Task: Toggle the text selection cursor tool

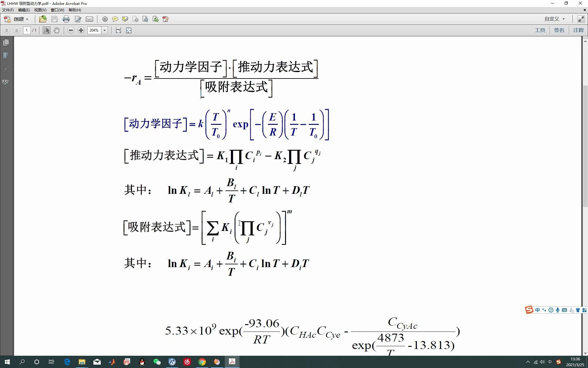Action: coord(46,30)
